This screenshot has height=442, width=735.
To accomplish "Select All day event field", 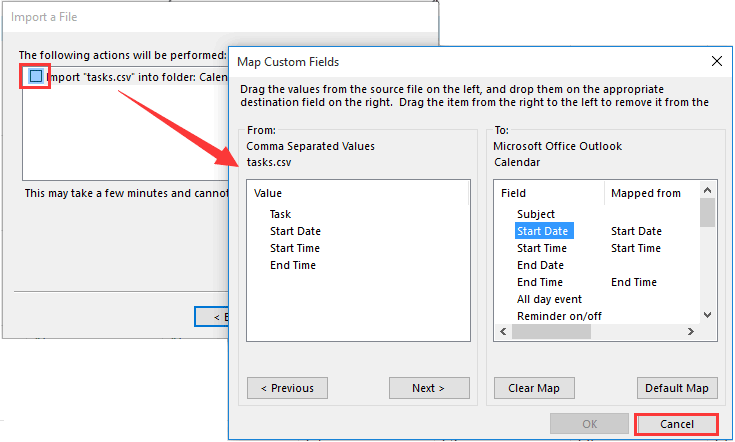I will [x=549, y=299].
